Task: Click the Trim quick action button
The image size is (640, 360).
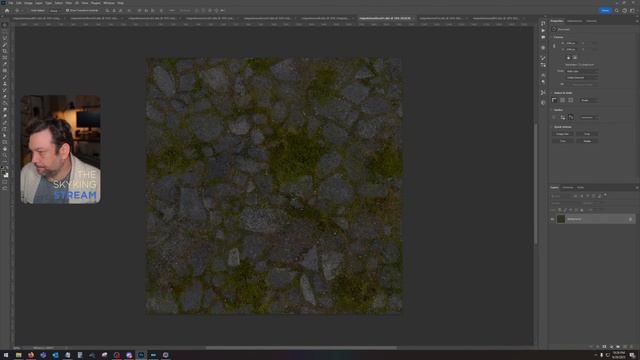Action: (563, 141)
